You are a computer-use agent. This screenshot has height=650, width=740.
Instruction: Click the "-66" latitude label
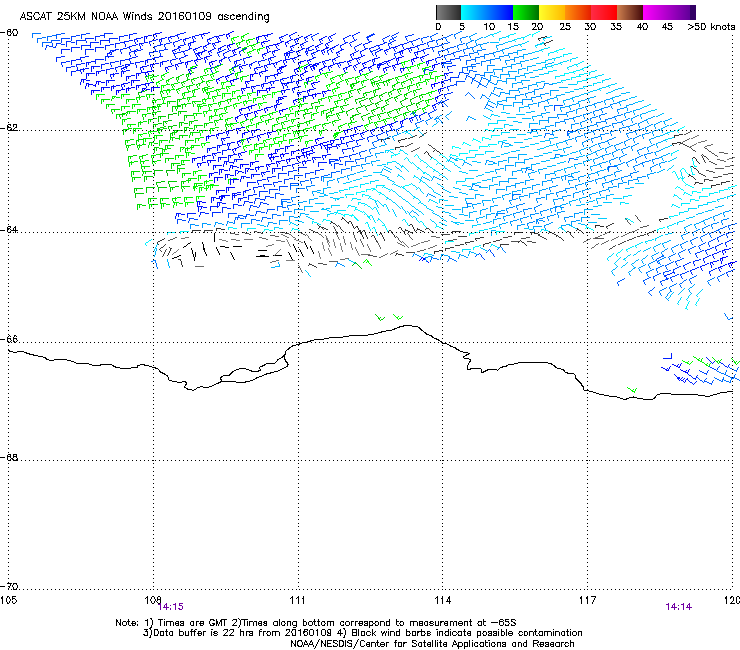click(x=9, y=339)
